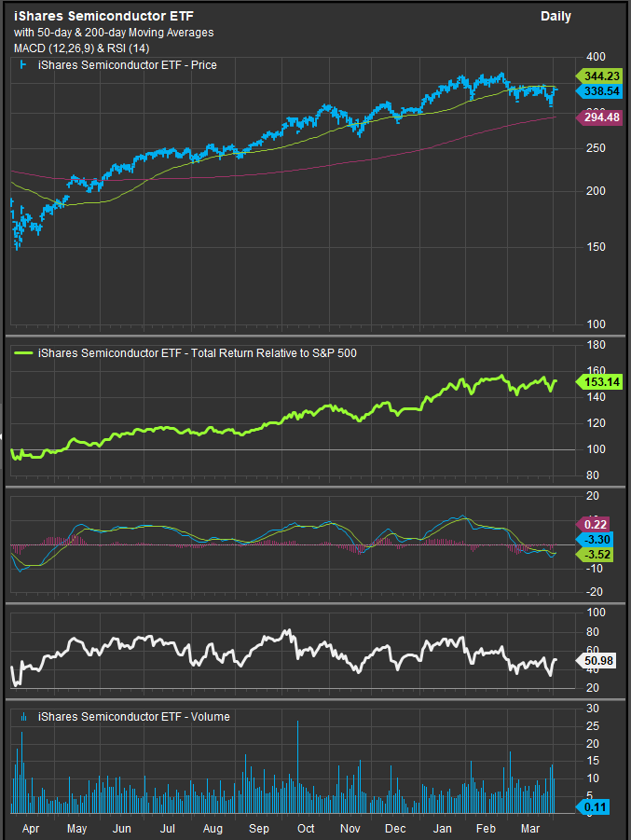Click the volume legend bar icon
The height and width of the screenshot is (840, 631).
point(22,717)
